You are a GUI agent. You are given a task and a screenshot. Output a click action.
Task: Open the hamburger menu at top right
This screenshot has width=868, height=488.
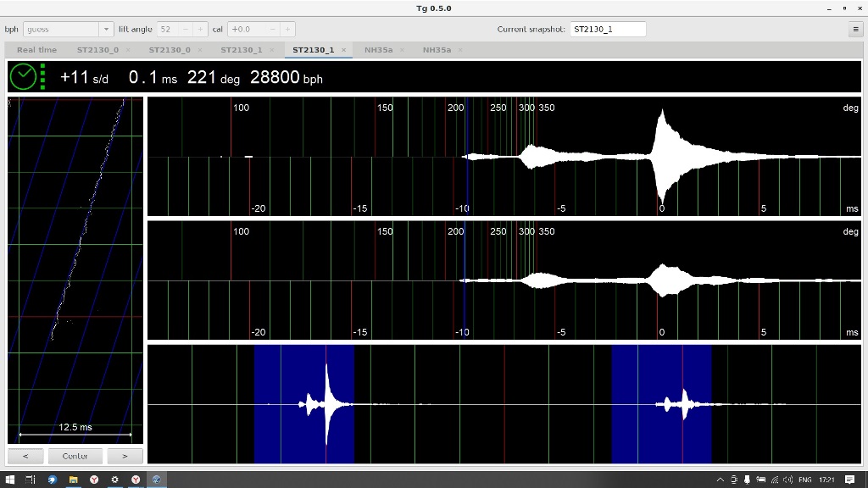(854, 29)
